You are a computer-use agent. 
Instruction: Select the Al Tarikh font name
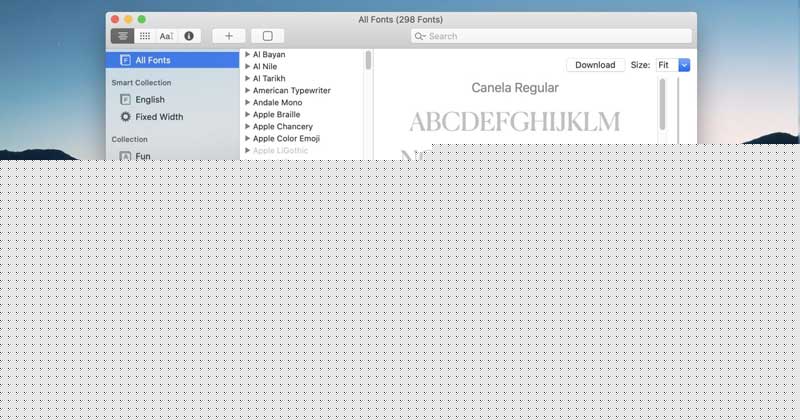(269, 78)
